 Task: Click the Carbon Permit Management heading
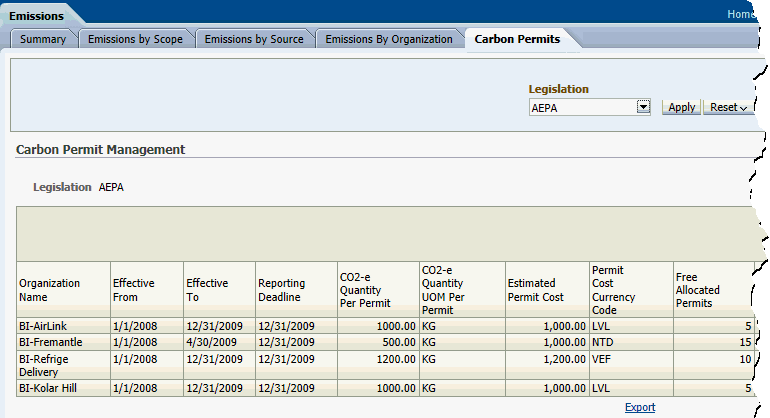click(x=101, y=149)
